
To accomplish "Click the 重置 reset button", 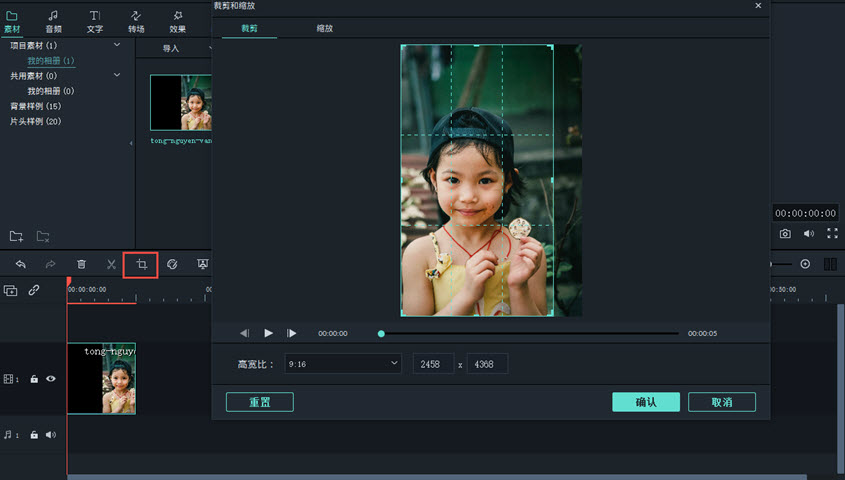I will (x=259, y=402).
